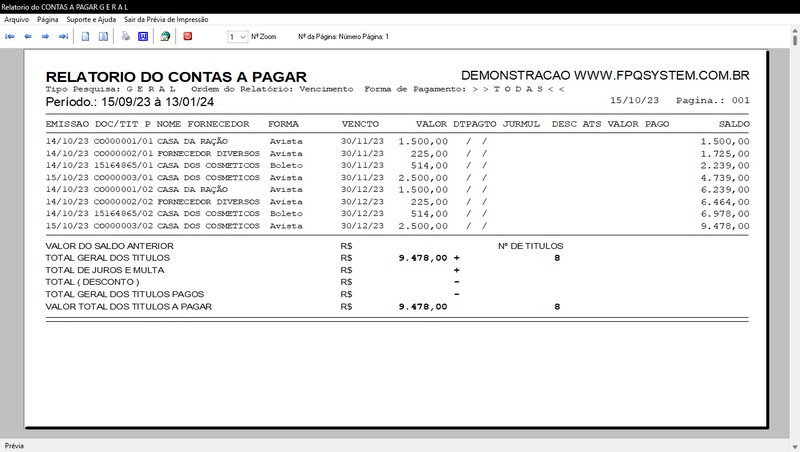This screenshot has width=800, height=452.
Task: Open the Suporte e Ajuda menu
Action: [x=91, y=19]
